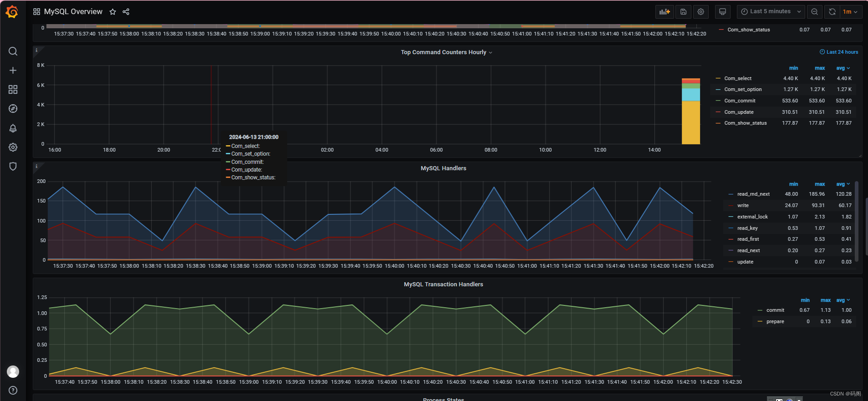Toggle the commit series in legend
This screenshot has width=868, height=401.
coord(775,310)
